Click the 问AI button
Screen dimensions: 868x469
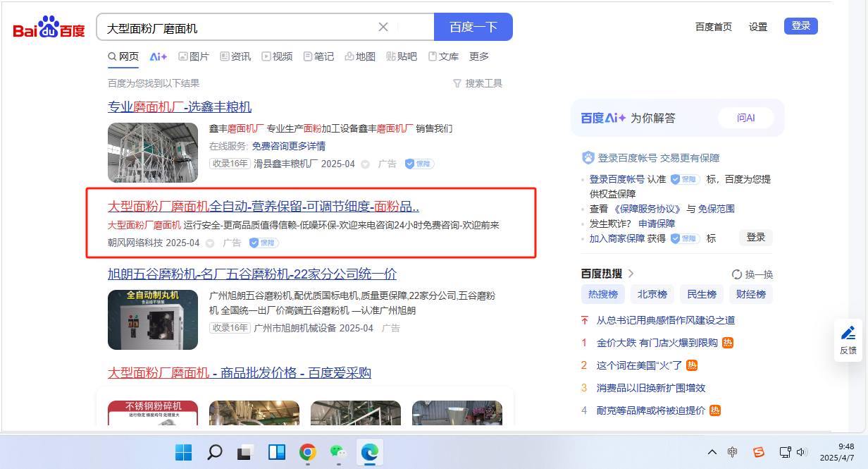[745, 118]
